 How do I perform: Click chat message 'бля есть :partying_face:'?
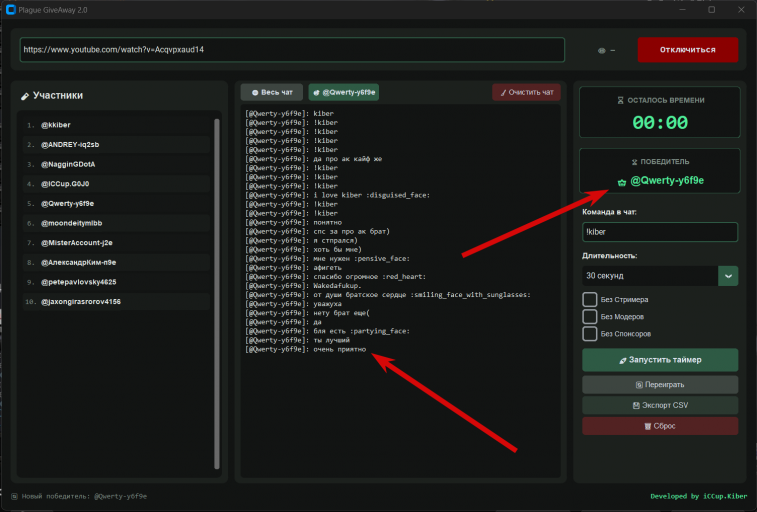pyautogui.click(x=327, y=331)
